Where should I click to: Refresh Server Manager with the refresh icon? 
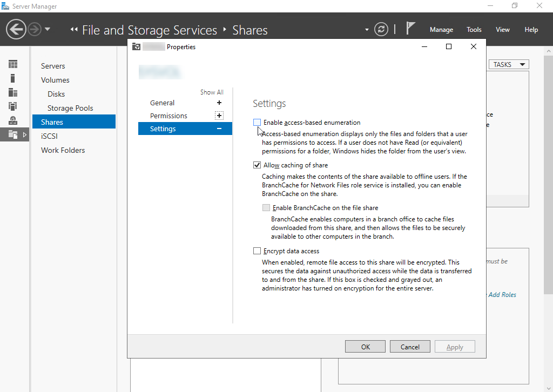[x=381, y=29]
